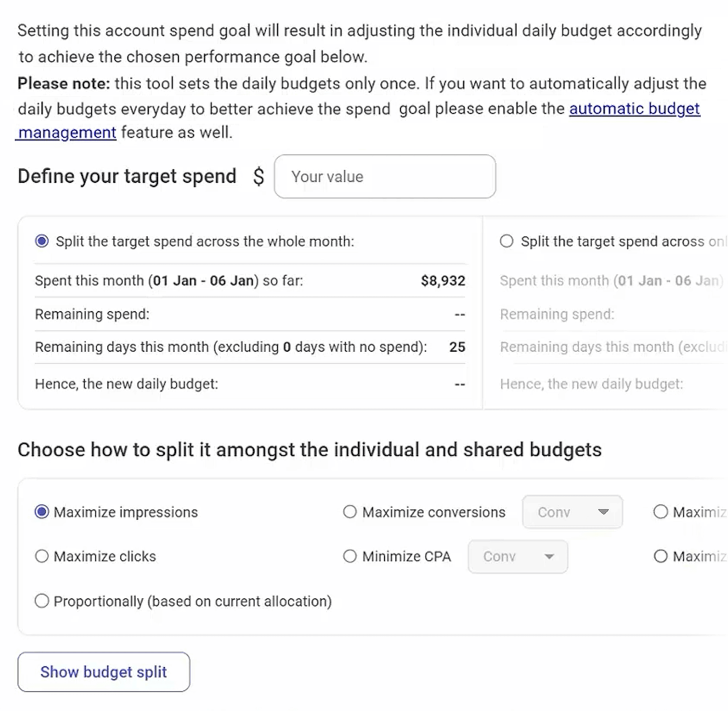The width and height of the screenshot is (728, 711).
Task: Type a value in the target spend field
Action: [385, 176]
